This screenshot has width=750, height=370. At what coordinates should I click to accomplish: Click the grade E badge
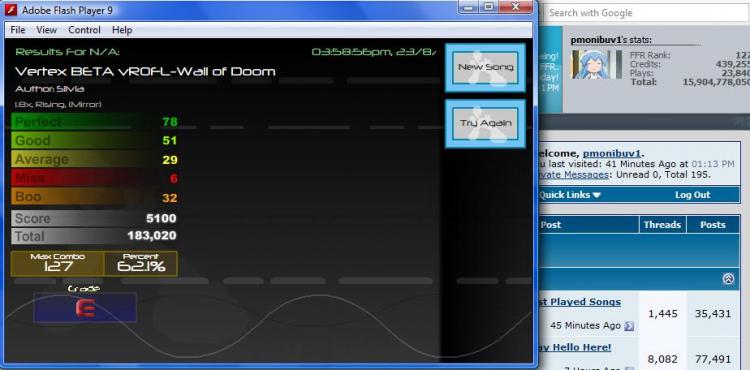(85, 308)
